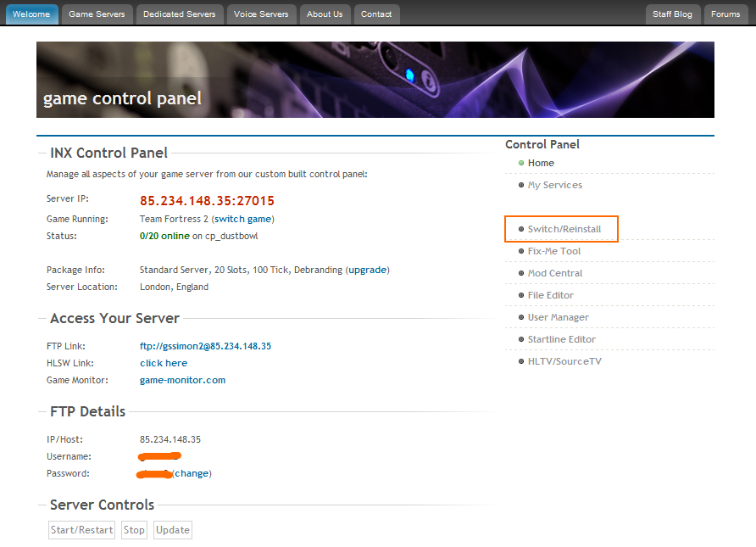Click the Server Controls heading
Image resolution: width=756 pixels, height=547 pixels.
pyautogui.click(x=103, y=505)
